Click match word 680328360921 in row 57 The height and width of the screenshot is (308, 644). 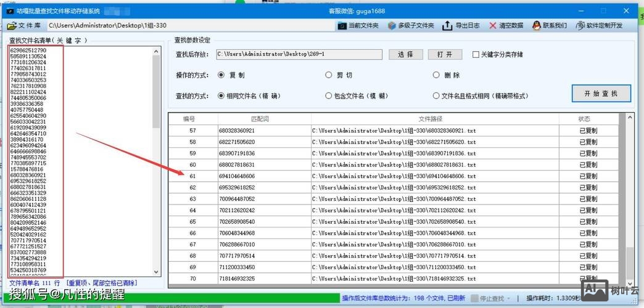pos(237,131)
